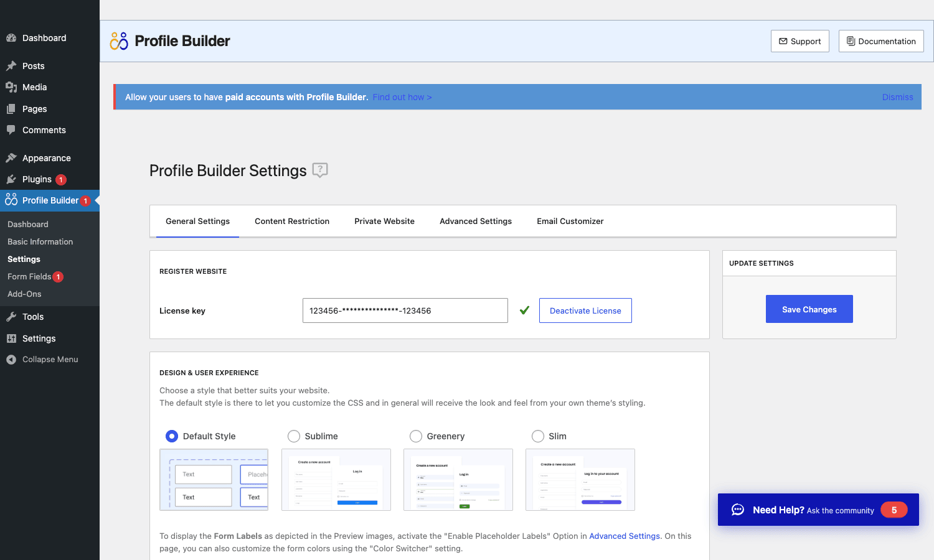Open the Need Help community widget
934x560 pixels.
click(x=818, y=510)
